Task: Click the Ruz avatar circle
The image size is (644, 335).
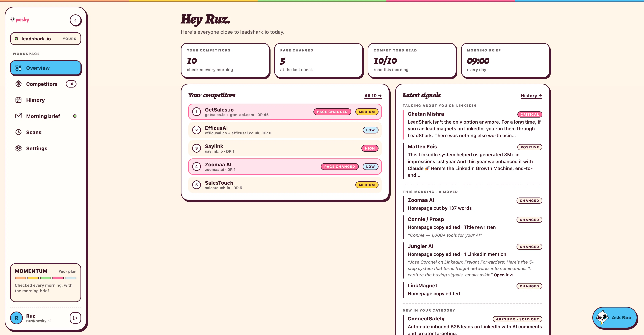Action: [16, 318]
